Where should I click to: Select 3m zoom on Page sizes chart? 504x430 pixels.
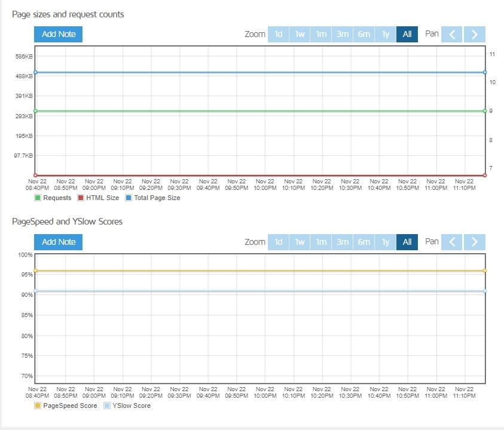click(x=343, y=34)
